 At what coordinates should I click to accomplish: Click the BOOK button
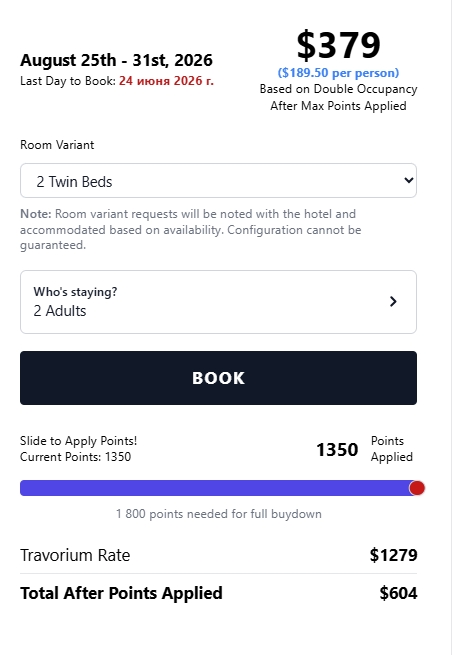point(218,378)
